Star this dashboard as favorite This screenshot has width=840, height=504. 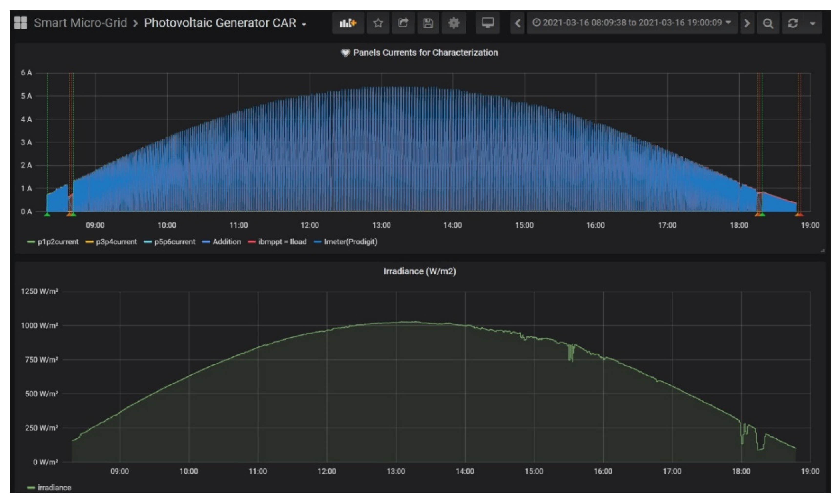(378, 23)
